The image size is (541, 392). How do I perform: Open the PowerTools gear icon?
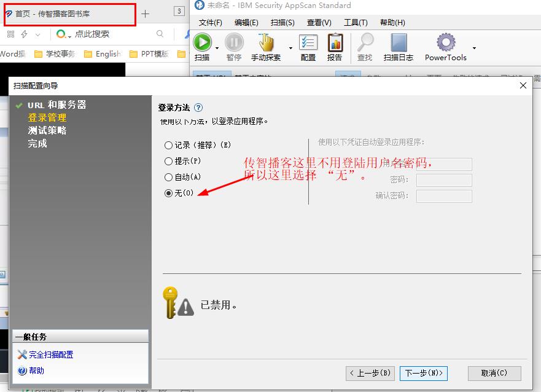[x=446, y=42]
